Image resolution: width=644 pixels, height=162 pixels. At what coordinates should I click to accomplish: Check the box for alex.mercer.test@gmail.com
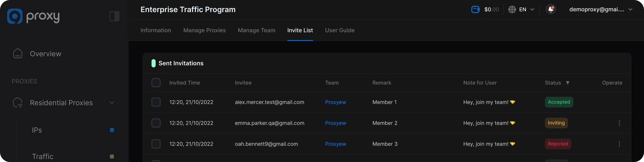pyautogui.click(x=156, y=102)
